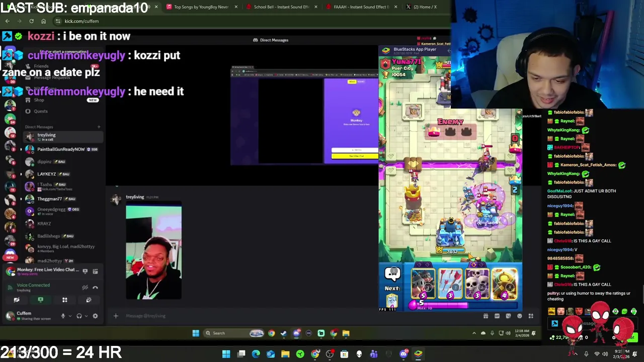
Task: Open the browser home page
Action: click(43, 21)
